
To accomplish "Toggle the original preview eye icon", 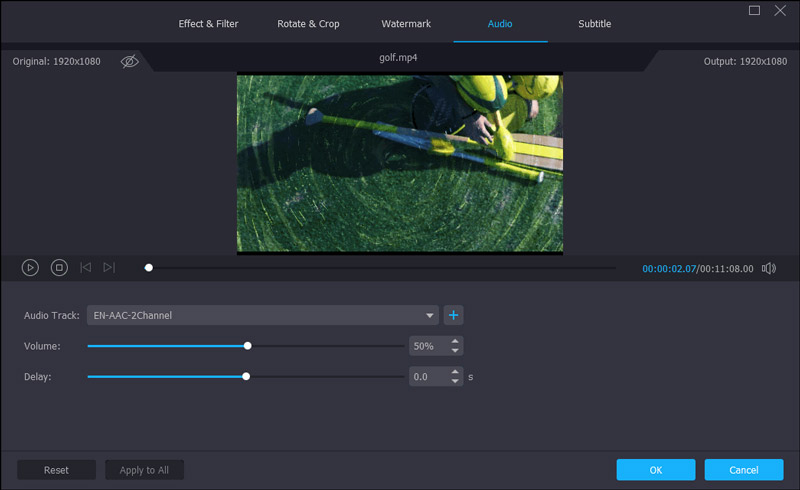I will pos(129,61).
